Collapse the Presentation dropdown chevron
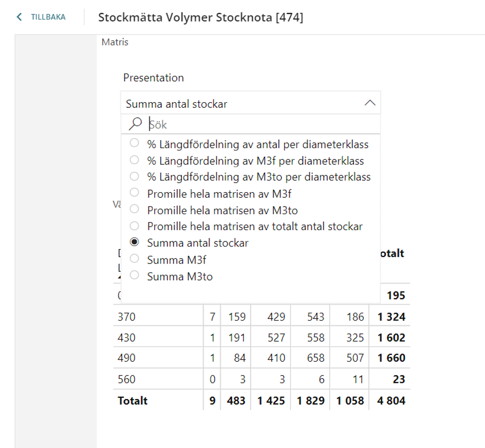The width and height of the screenshot is (485, 448). pos(370,103)
